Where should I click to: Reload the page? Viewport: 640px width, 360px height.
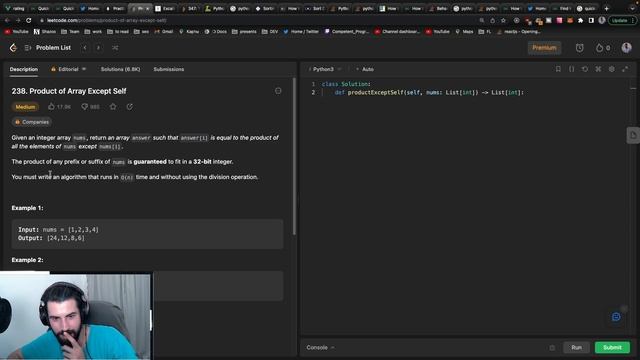point(29,20)
